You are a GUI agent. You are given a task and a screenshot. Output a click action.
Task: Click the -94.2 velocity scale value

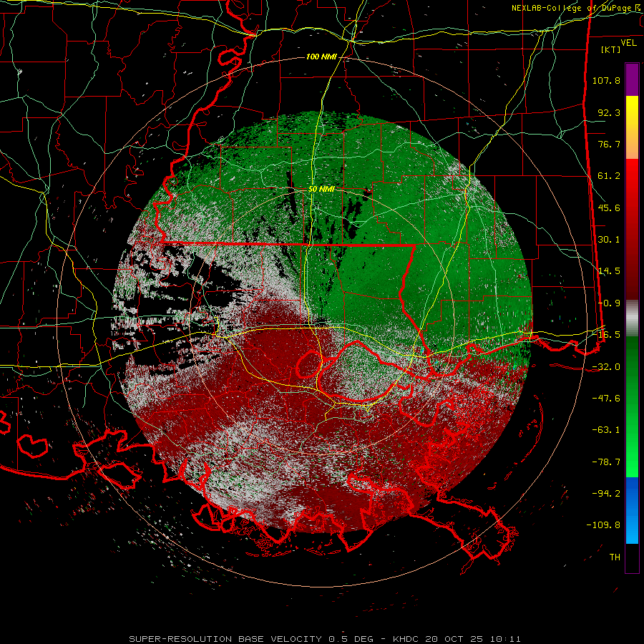(x=606, y=494)
